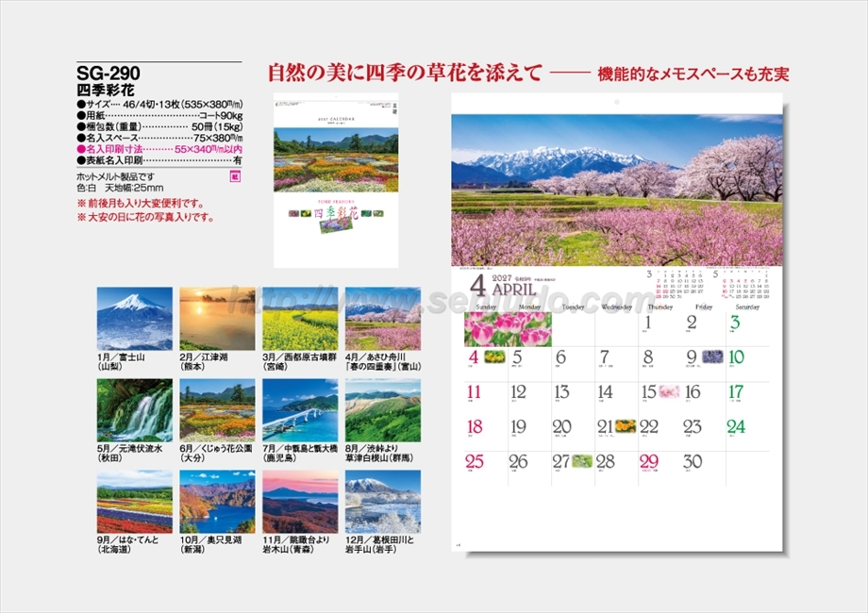Click the small March mini calendar
The height and width of the screenshot is (613, 868).
pos(676,285)
